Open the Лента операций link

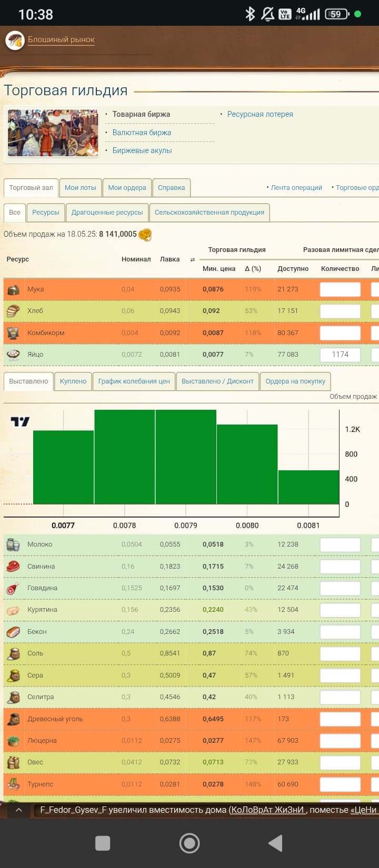click(296, 188)
